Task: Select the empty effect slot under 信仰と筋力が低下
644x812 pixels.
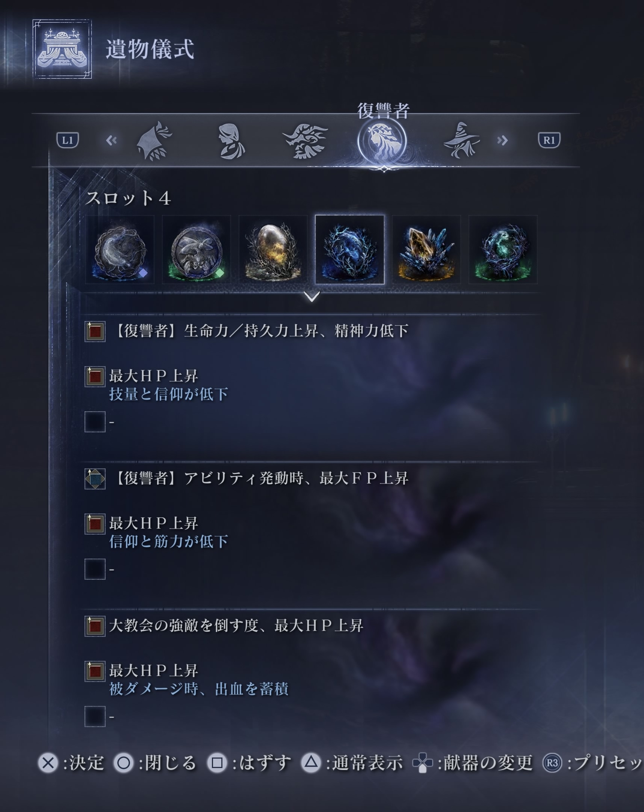Action: [x=95, y=569]
